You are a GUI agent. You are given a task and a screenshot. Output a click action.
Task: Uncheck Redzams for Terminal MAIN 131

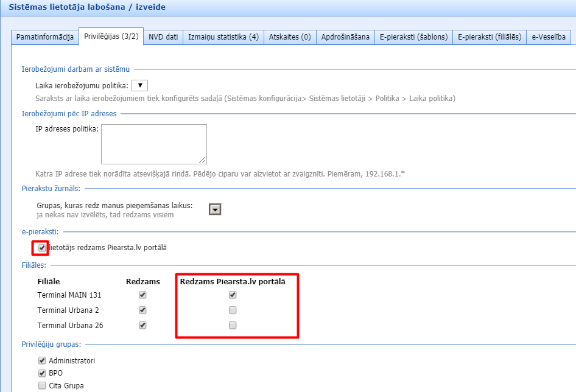tap(142, 295)
